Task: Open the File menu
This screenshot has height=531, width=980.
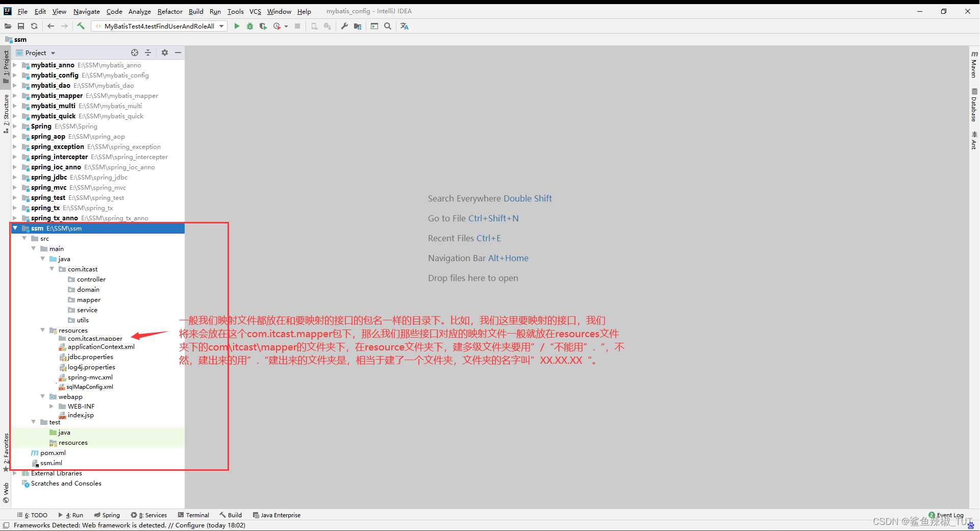Action: (x=22, y=11)
